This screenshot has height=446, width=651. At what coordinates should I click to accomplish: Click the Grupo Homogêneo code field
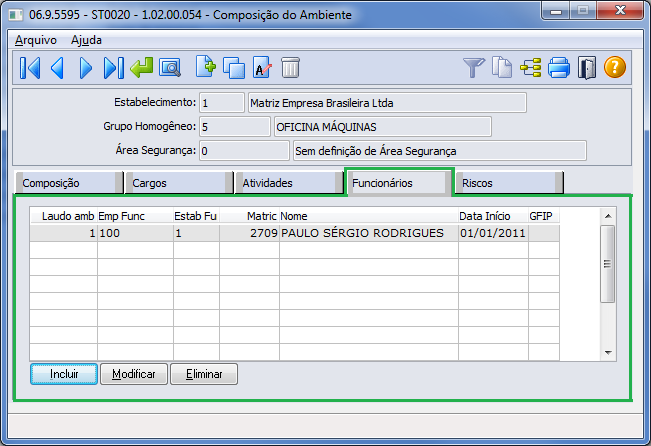235,127
